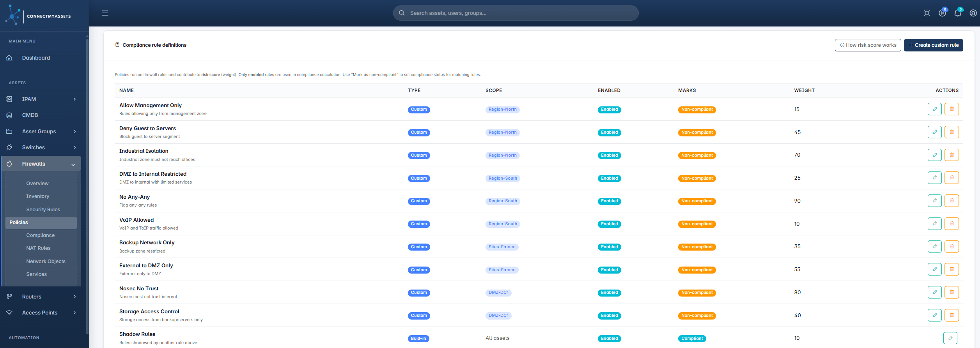
Task: Edit the No Any-Any rule
Action: 935,201
